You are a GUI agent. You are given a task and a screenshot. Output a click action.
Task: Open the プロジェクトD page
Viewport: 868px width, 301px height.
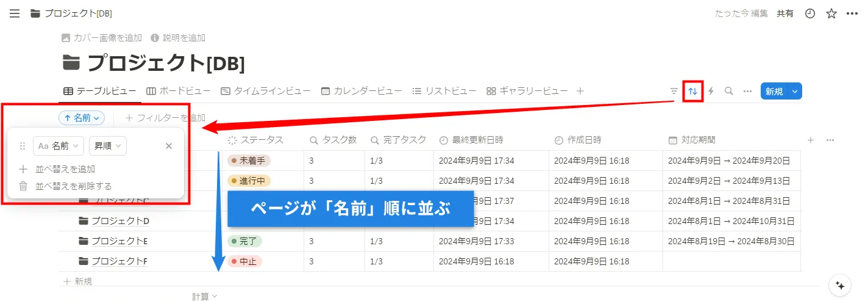[x=120, y=221]
